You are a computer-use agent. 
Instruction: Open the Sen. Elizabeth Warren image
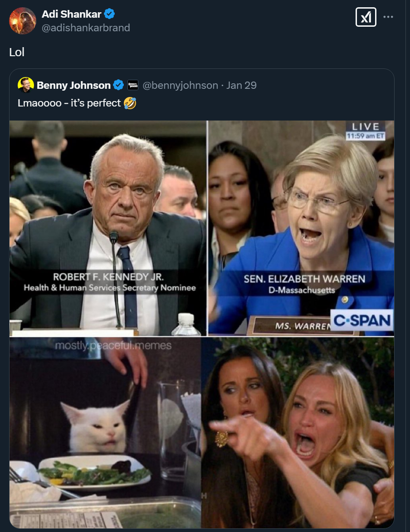(x=301, y=228)
